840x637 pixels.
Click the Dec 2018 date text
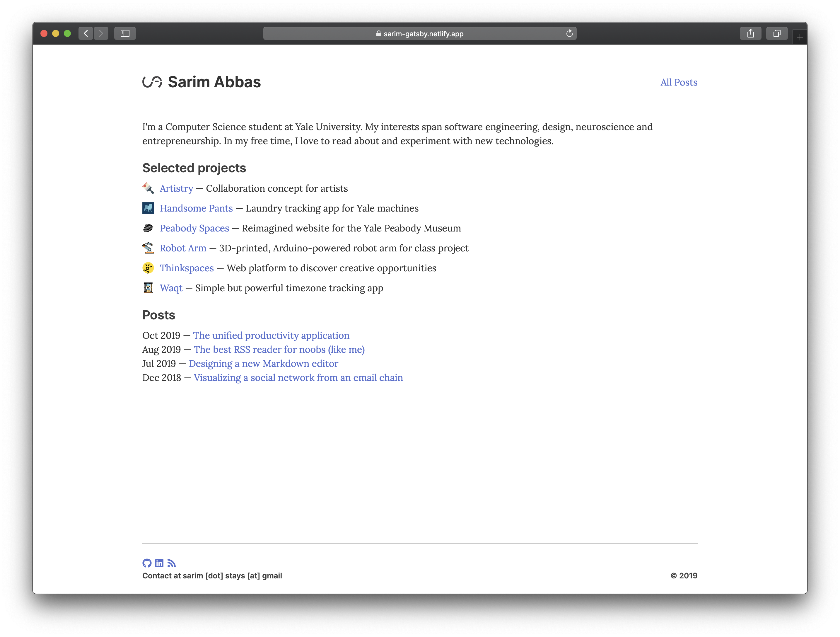coord(161,378)
